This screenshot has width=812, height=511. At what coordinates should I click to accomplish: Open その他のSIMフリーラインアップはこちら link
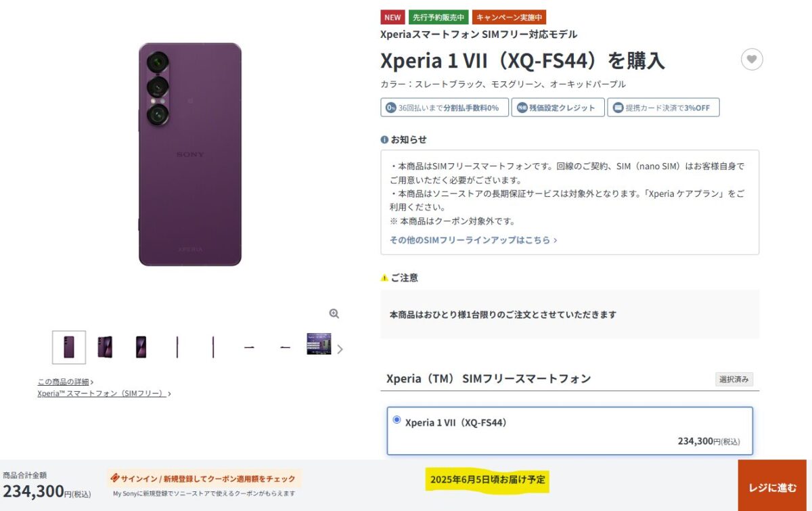pos(473,240)
